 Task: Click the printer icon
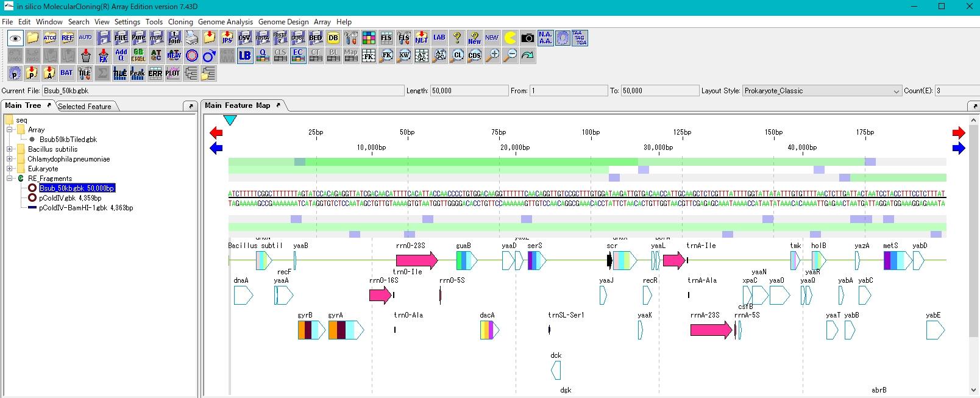[192, 38]
